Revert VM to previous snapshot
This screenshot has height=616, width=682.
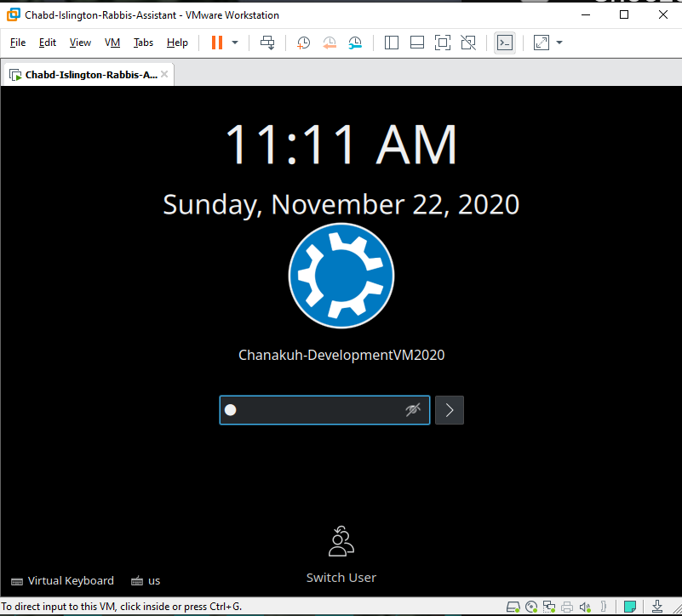pos(330,43)
